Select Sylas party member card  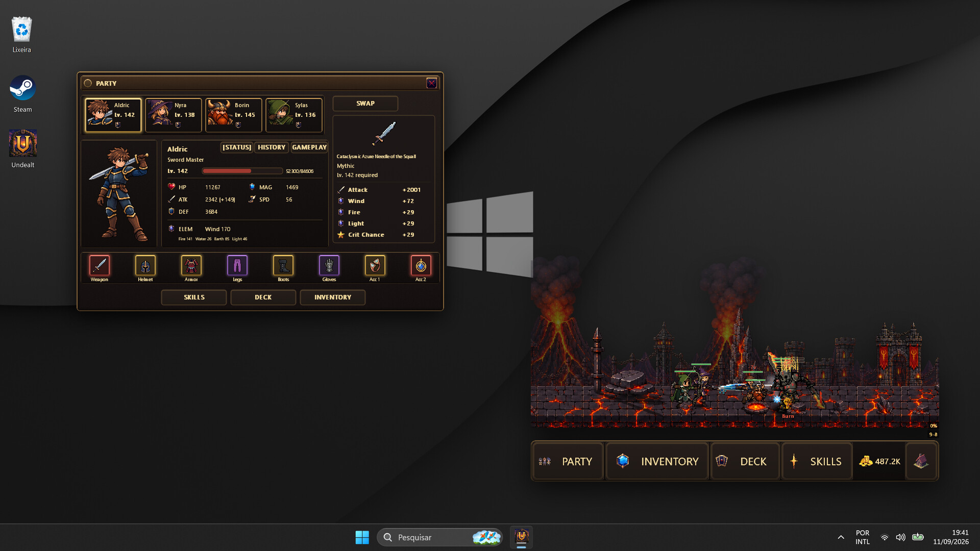294,115
